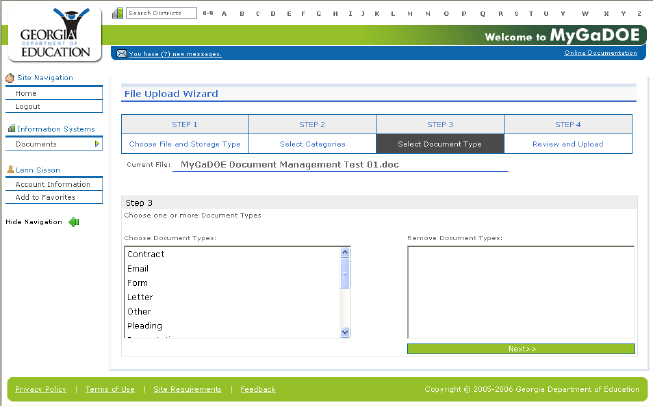Filter districts by letter F
Image resolution: width=653 pixels, height=407 pixels.
click(x=303, y=14)
